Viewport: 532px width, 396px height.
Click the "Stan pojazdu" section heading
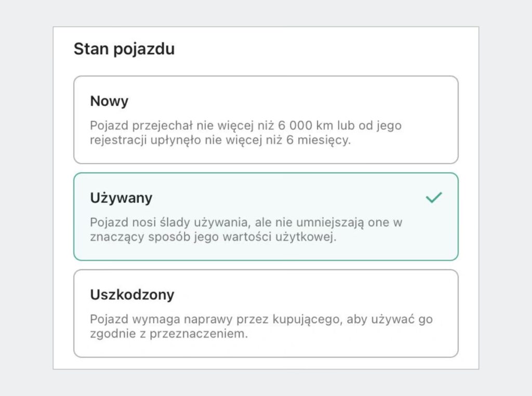click(x=124, y=49)
